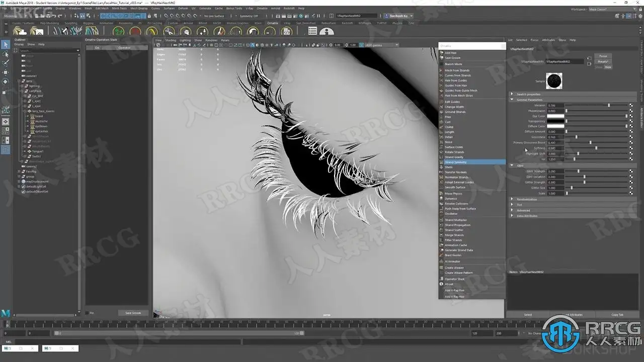The width and height of the screenshot is (644, 362).
Task: Click the info icon on Ornatrix shelf
Action: point(327,31)
